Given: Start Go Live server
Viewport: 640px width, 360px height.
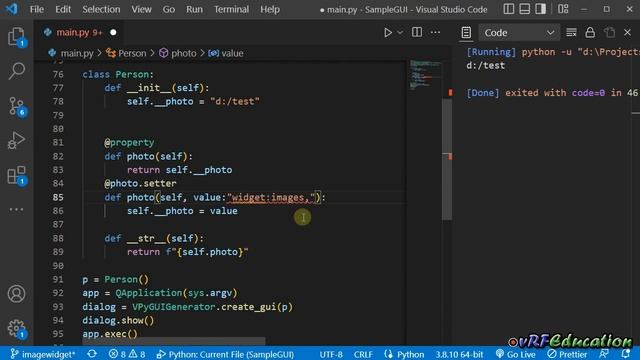Looking at the screenshot, I should [516, 354].
